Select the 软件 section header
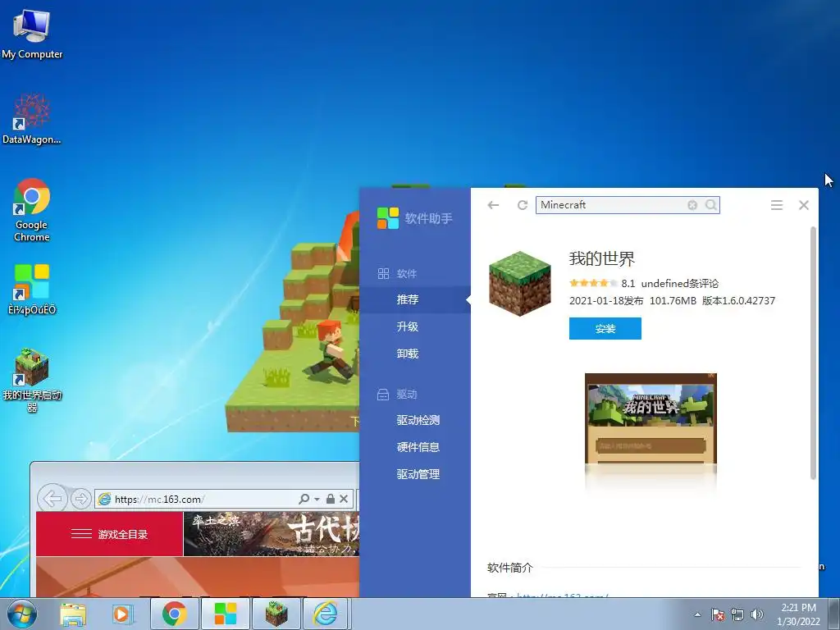This screenshot has height=630, width=840. pos(397,274)
